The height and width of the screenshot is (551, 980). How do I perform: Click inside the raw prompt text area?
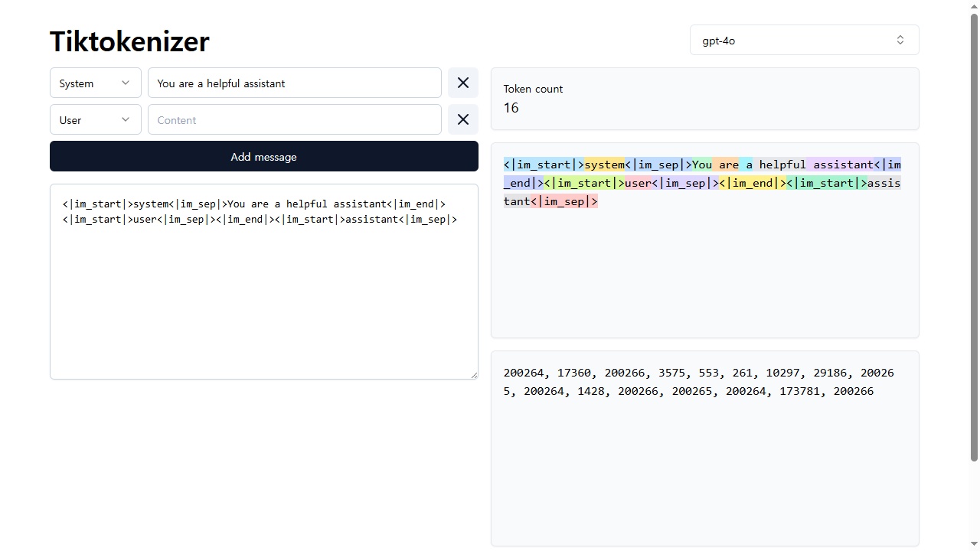pyautogui.click(x=264, y=282)
